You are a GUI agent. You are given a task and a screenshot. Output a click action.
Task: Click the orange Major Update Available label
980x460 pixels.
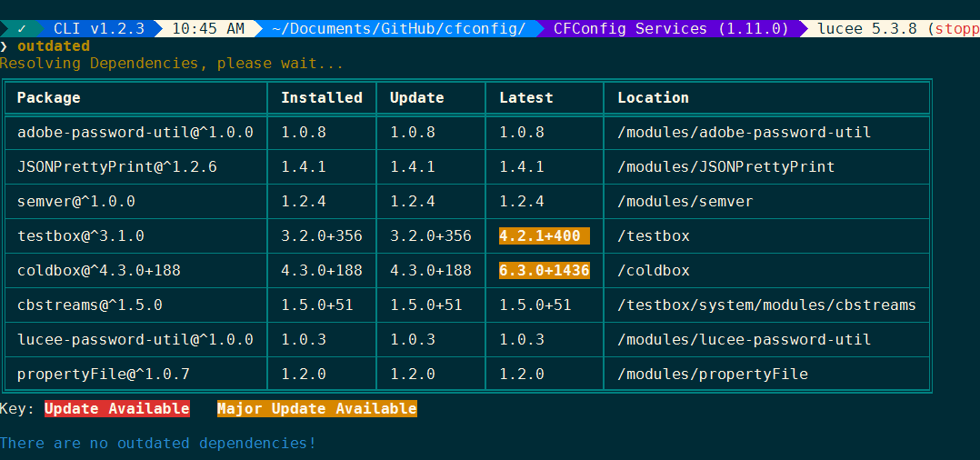tap(316, 409)
